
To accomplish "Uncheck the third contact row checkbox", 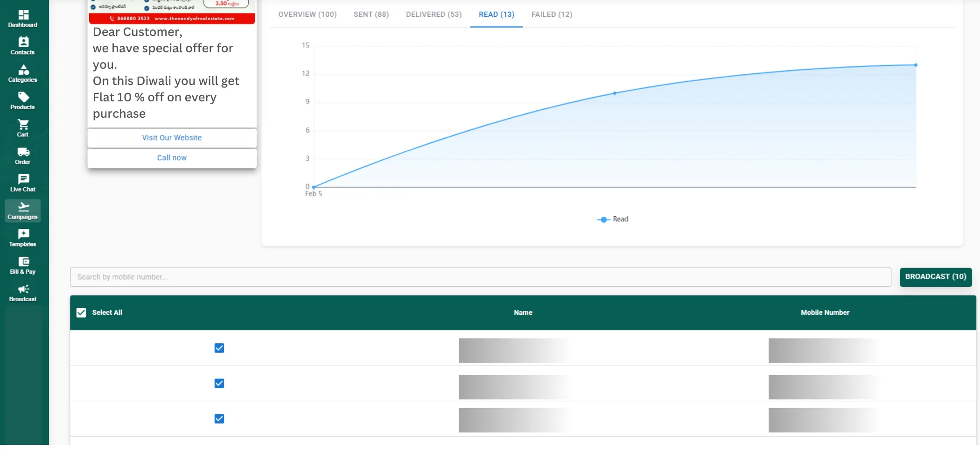I will click(219, 419).
